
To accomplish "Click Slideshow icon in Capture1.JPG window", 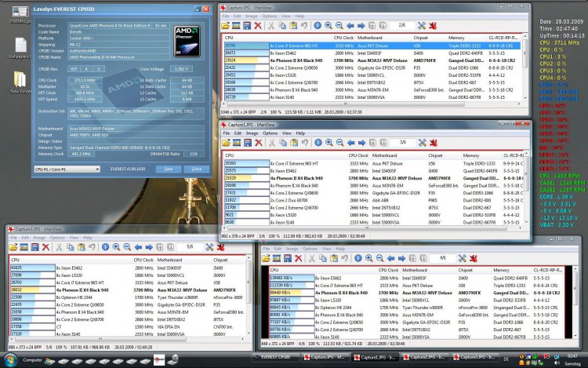I will click(237, 143).
